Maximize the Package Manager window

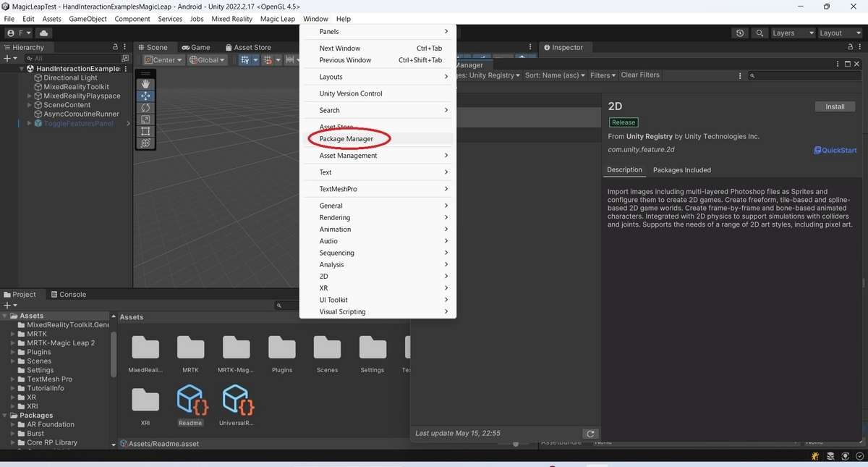848,64
